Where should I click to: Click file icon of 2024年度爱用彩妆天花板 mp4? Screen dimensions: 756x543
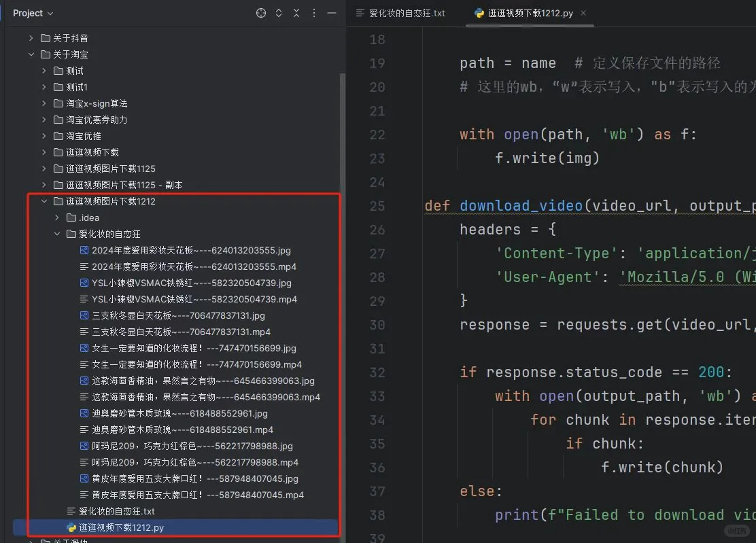tap(84, 266)
